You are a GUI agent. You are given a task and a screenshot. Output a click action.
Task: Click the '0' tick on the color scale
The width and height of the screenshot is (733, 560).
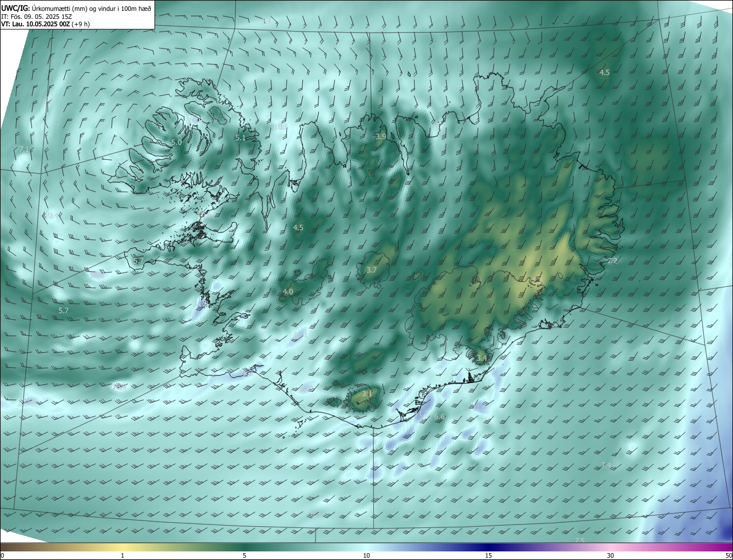tap(2, 555)
